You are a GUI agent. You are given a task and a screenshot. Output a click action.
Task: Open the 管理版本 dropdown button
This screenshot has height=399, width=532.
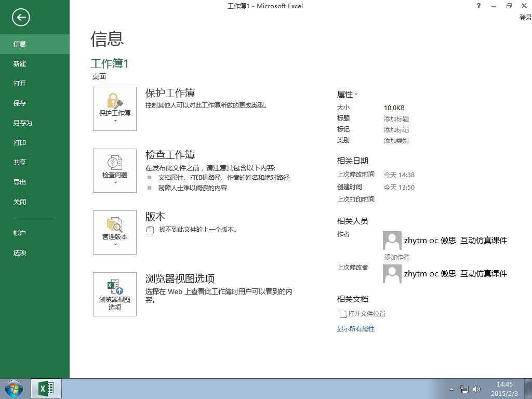click(115, 232)
